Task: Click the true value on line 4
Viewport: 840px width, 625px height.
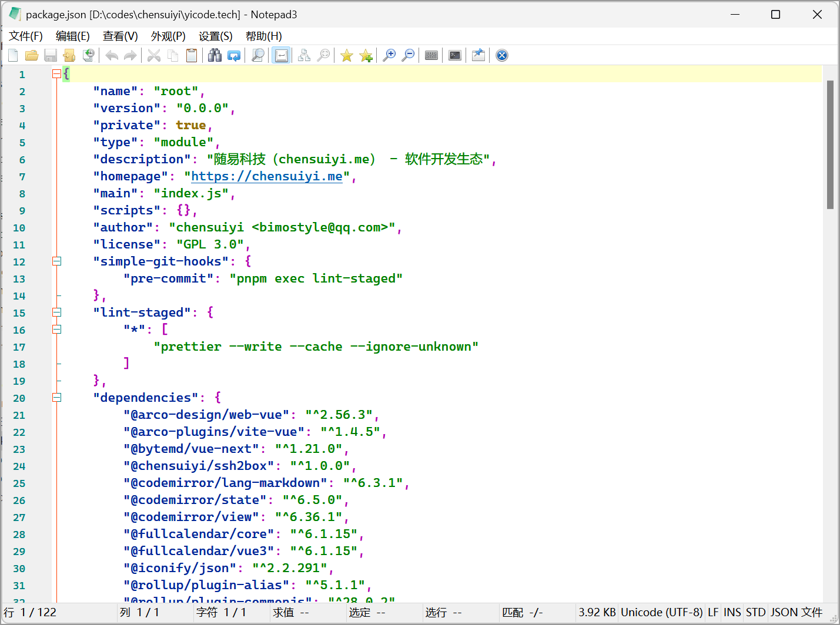Action: click(191, 125)
